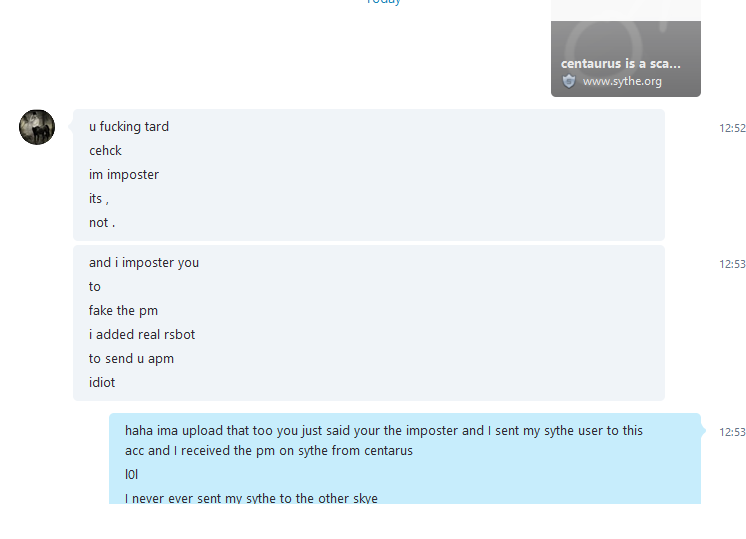
Task: Click the shield icon beside www.sythe.org
Action: [x=569, y=81]
